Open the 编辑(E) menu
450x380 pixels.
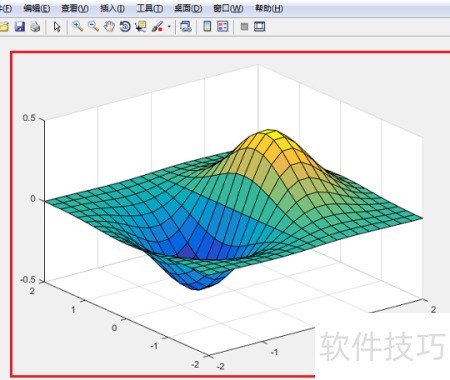[x=37, y=8]
